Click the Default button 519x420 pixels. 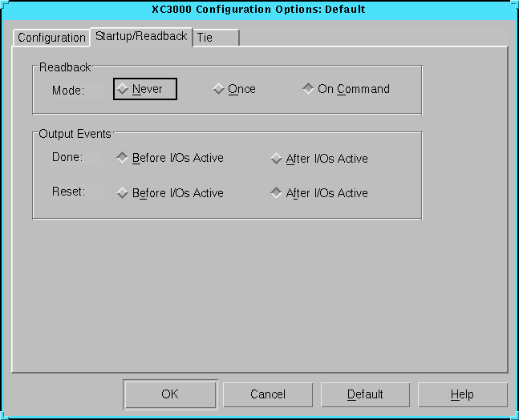pos(365,394)
